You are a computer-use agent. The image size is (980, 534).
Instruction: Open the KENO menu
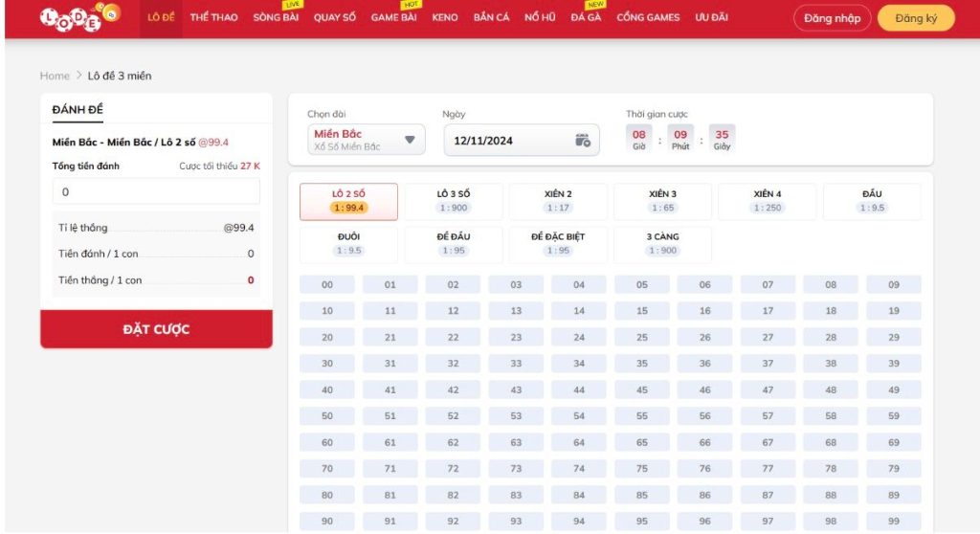[445, 17]
